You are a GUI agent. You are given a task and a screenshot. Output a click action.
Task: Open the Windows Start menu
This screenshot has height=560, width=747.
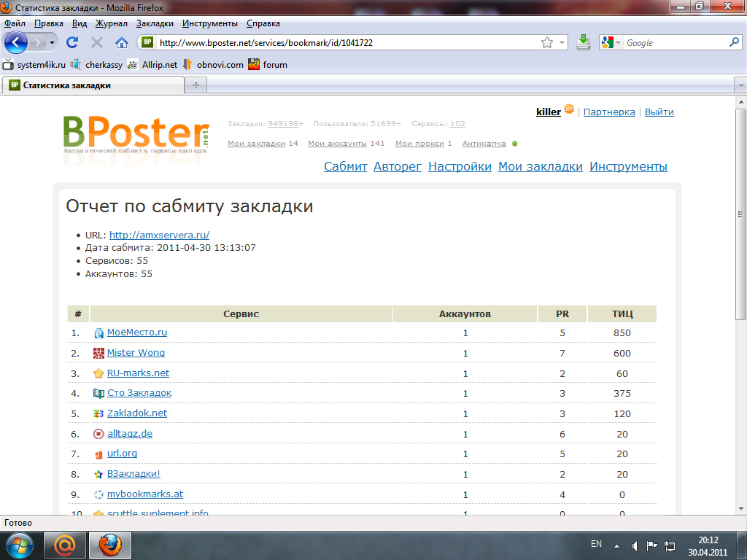(19, 545)
